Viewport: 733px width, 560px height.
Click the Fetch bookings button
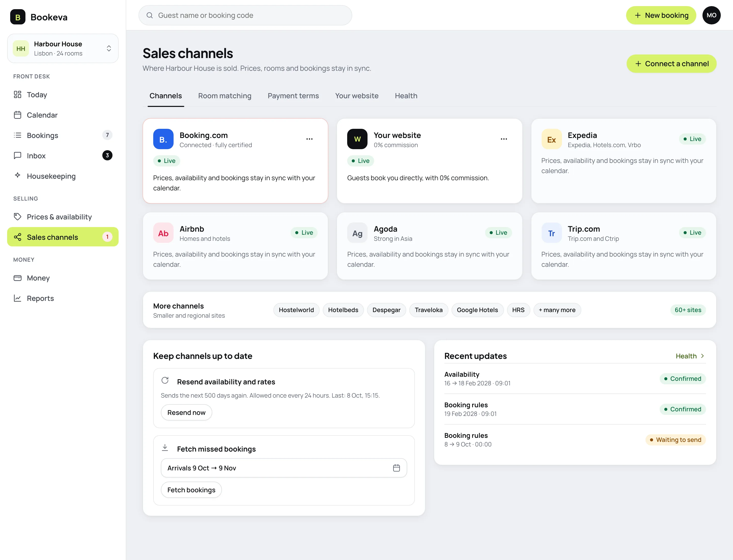point(191,490)
